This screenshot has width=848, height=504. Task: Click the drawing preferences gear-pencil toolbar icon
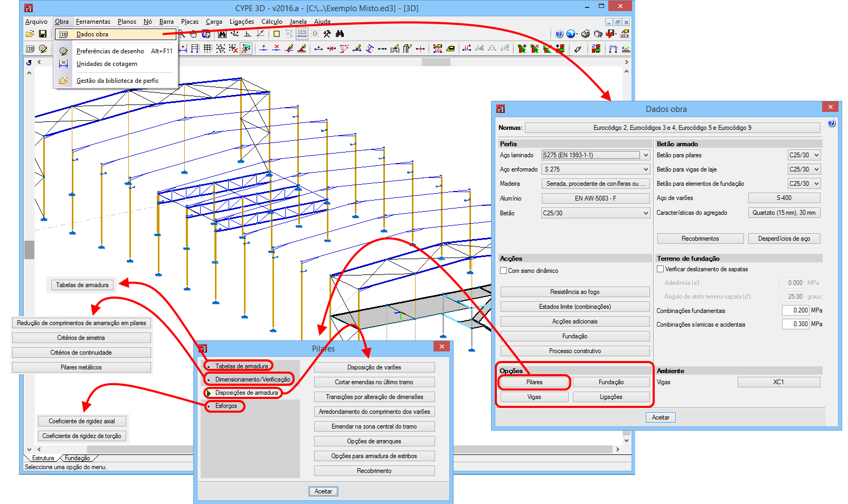pyautogui.click(x=43, y=49)
